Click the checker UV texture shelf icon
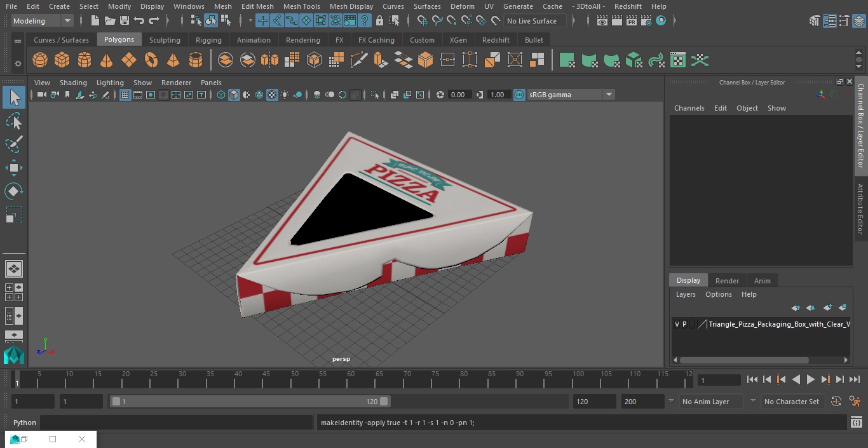 [x=678, y=60]
